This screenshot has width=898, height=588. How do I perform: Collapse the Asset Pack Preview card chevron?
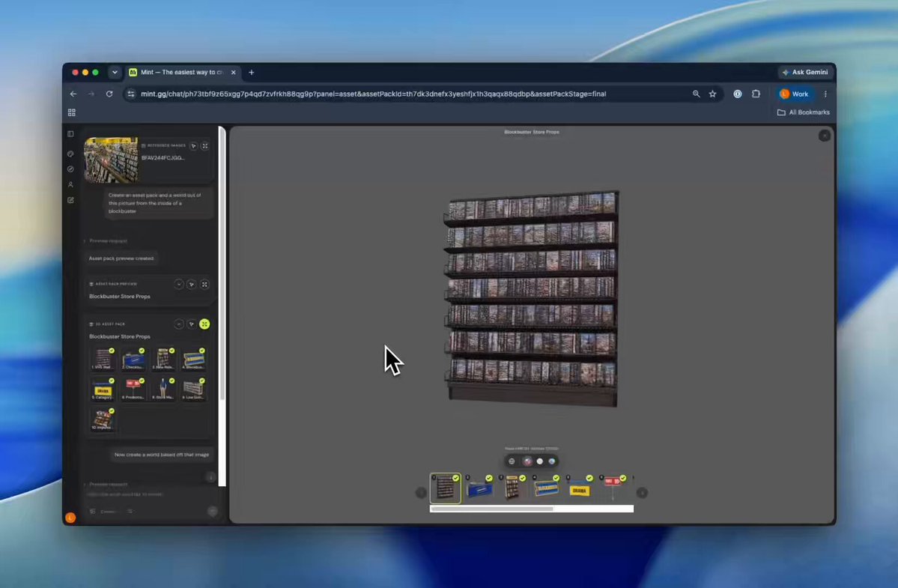(x=179, y=284)
